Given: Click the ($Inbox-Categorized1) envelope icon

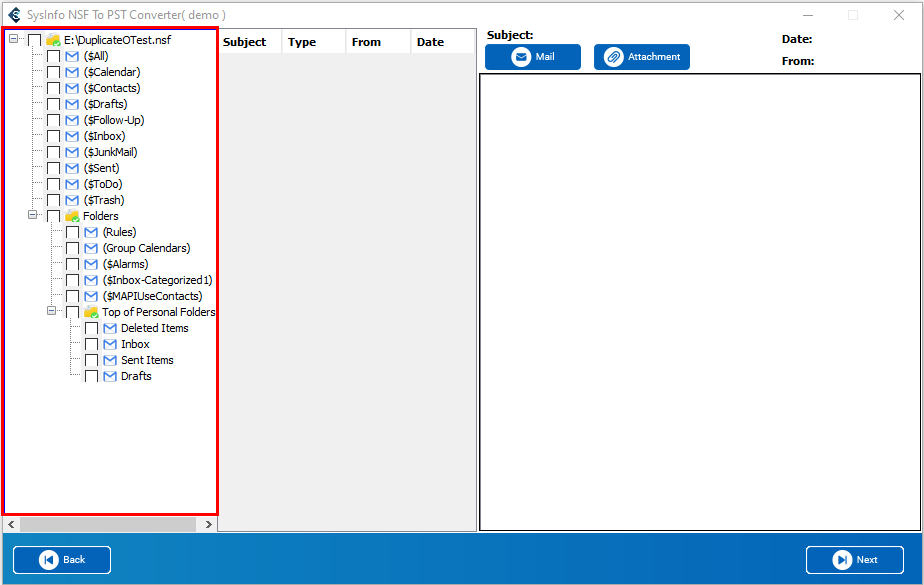Looking at the screenshot, I should (x=91, y=280).
